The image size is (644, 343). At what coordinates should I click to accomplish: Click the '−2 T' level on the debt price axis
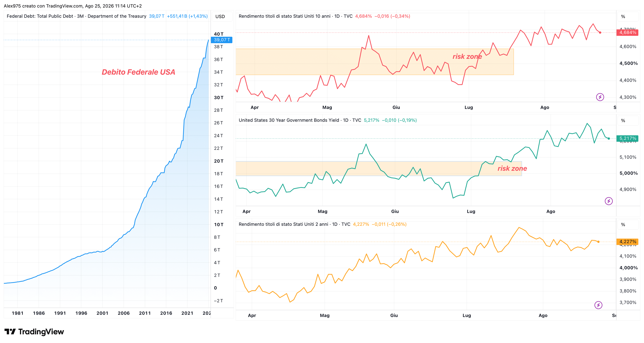click(x=218, y=301)
